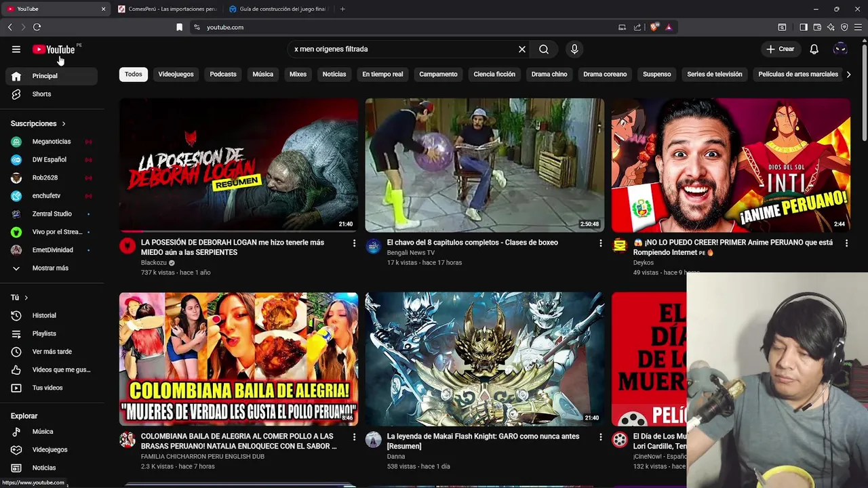
Task: Open the enchufetv subscription
Action: 52,196
